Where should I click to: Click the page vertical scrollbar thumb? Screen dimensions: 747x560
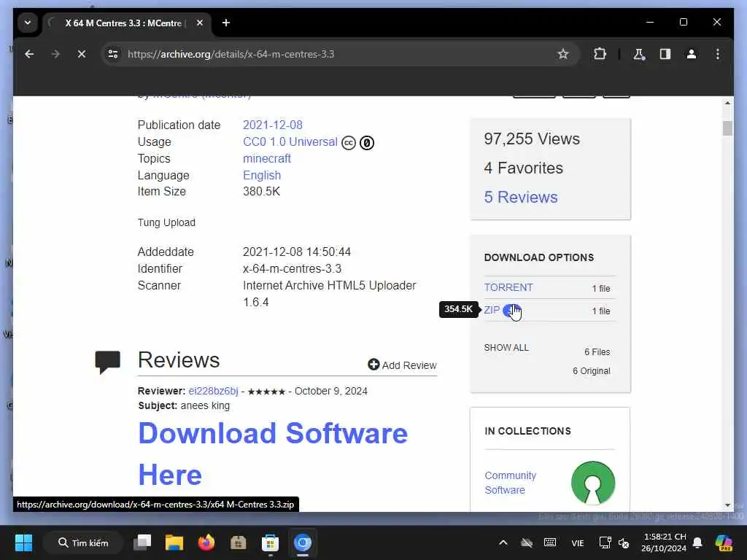pyautogui.click(x=727, y=128)
